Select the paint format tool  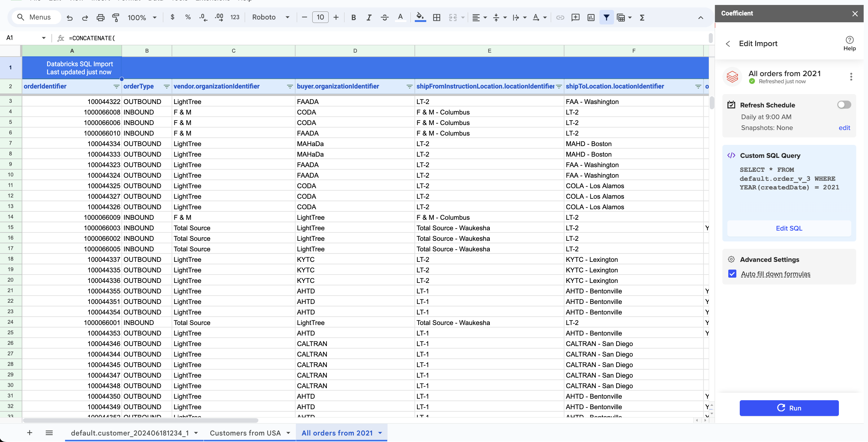point(116,18)
